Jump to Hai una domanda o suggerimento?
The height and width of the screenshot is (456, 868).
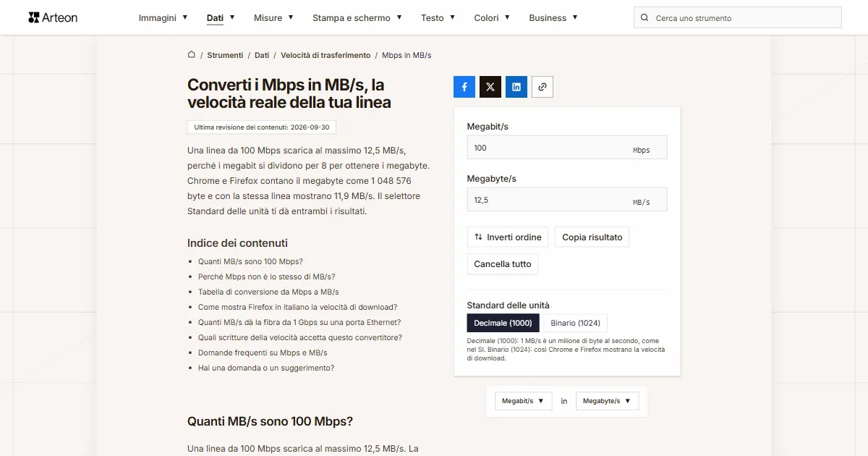pos(266,368)
